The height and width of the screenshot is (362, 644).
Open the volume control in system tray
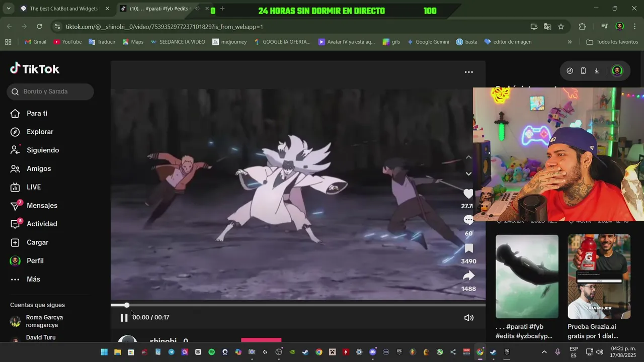pyautogui.click(x=599, y=352)
